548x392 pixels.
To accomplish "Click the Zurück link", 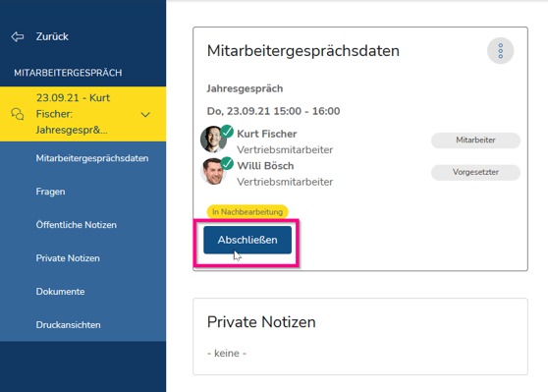I will pos(52,36).
